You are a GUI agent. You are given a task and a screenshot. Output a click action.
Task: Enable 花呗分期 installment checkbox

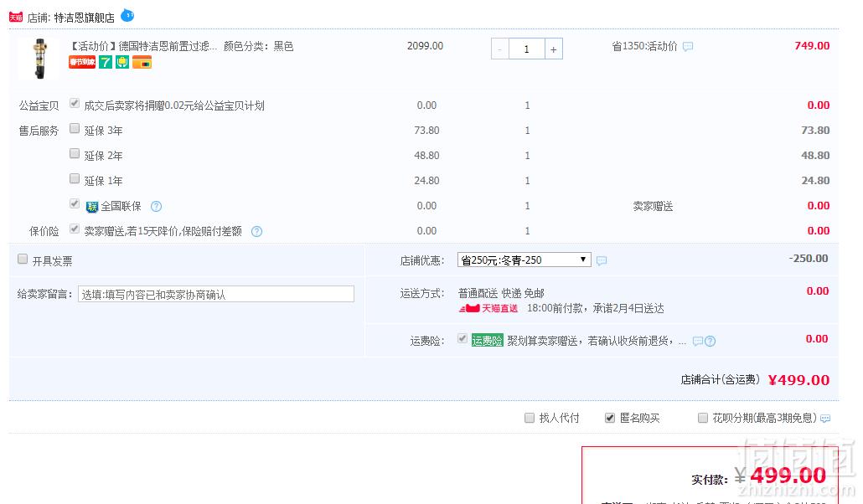coord(702,418)
